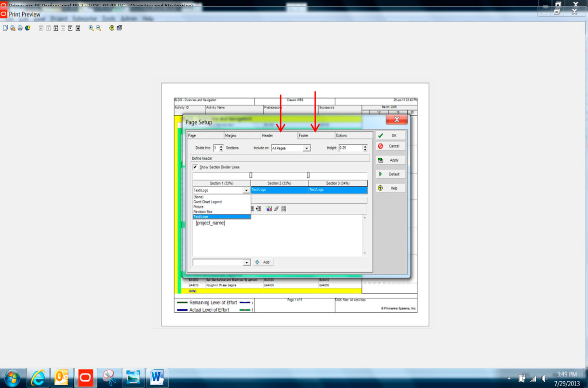Image resolution: width=588 pixels, height=388 pixels.
Task: Open Outlook from the taskbar
Action: pyautogui.click(x=62, y=378)
